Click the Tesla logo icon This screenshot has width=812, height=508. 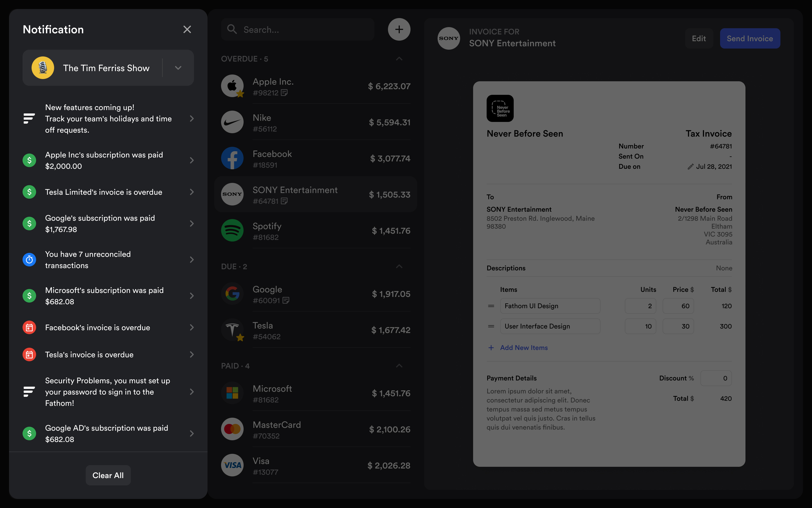coord(232,330)
